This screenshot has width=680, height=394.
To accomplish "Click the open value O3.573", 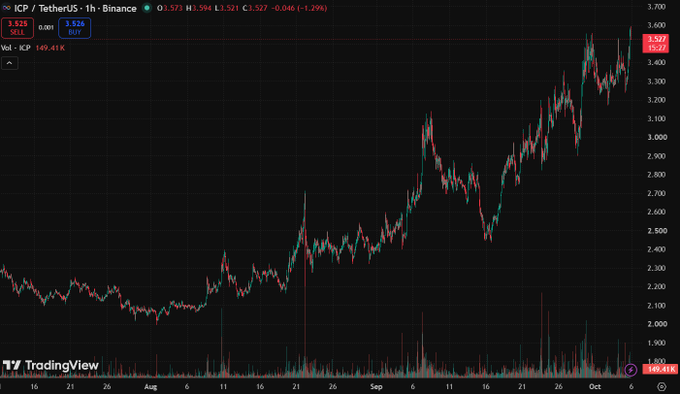I will tap(170, 8).
